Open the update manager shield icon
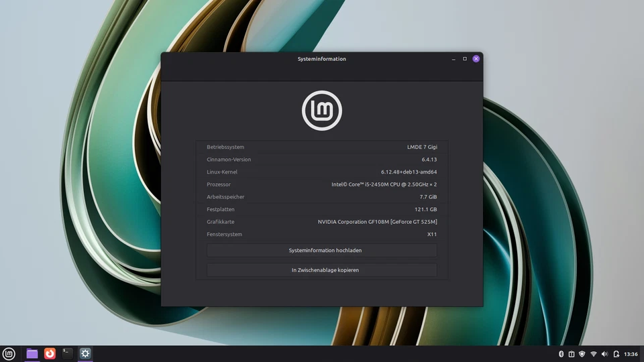The height and width of the screenshot is (362, 644). click(582, 354)
